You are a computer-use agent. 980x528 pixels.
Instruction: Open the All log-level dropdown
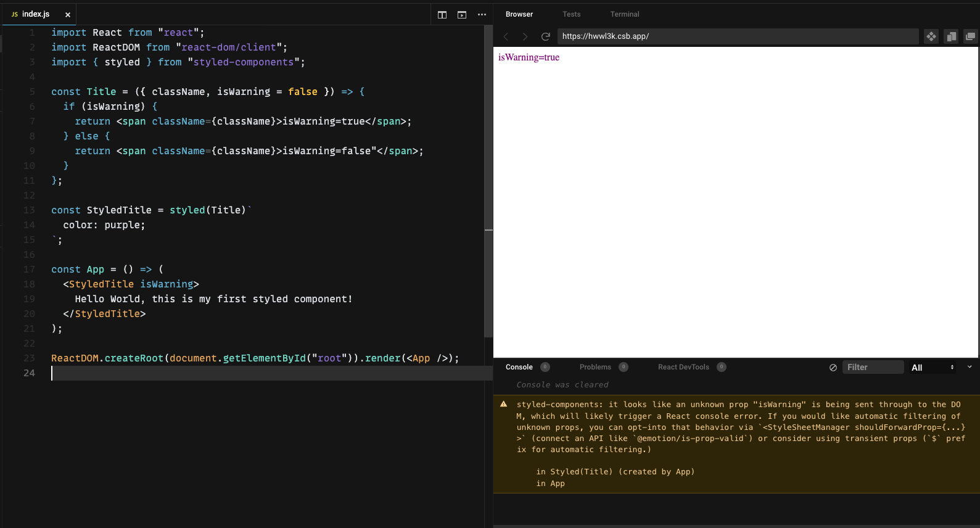point(932,368)
